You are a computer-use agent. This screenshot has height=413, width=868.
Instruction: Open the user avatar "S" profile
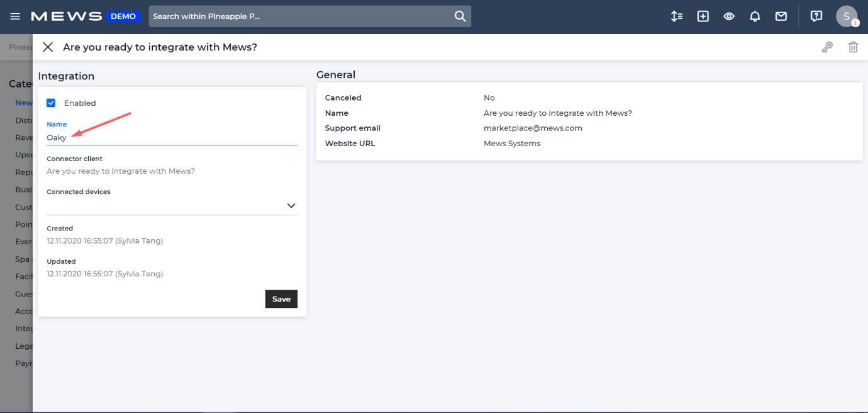[x=847, y=16]
